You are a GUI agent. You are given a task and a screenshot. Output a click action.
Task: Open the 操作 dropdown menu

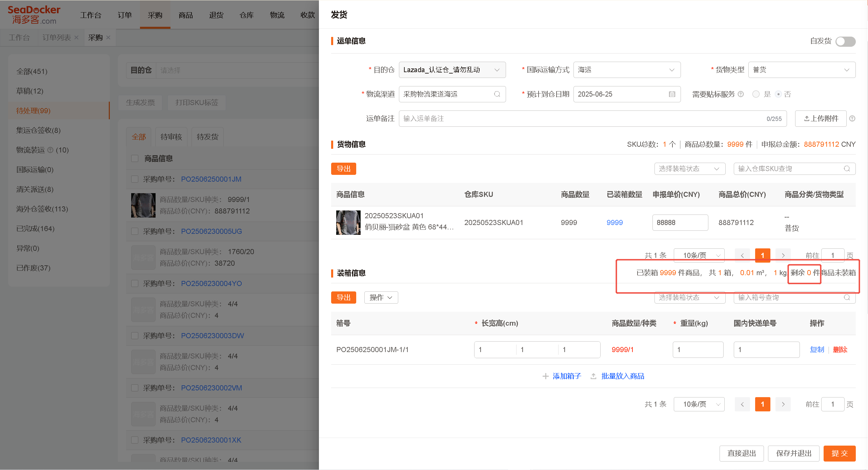tap(381, 298)
